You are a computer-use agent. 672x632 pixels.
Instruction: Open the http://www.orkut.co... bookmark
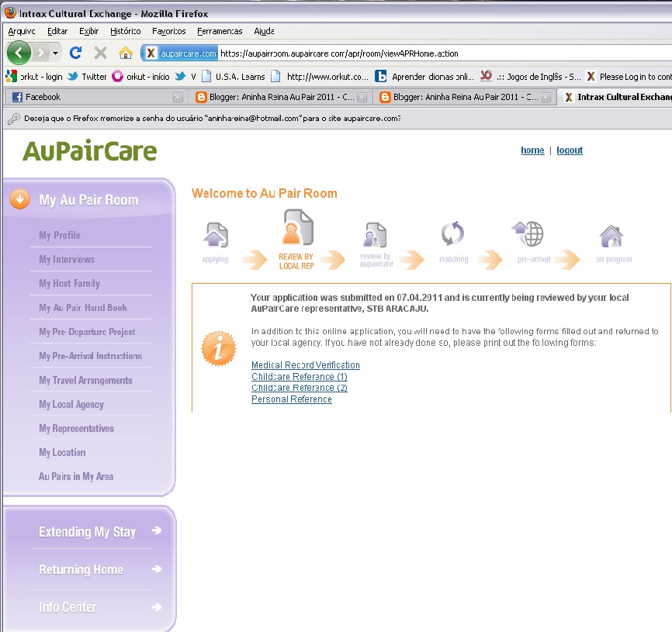point(320,77)
